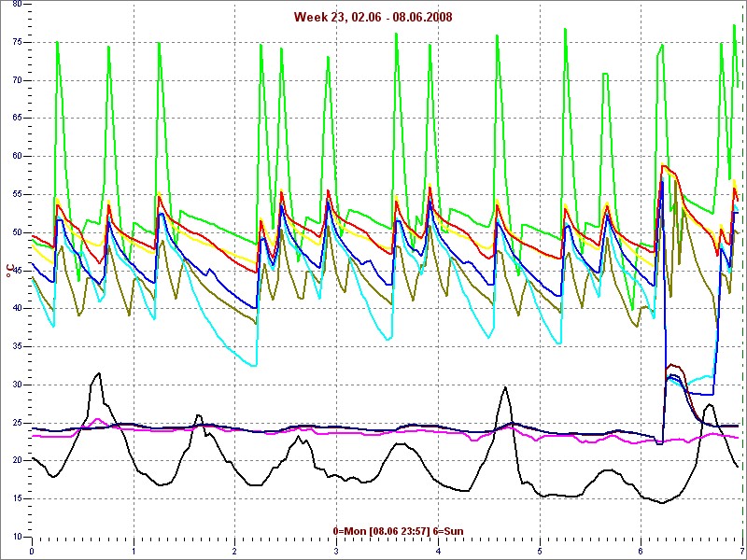
Task: Click the y-axis value "65"
Action: pos(16,119)
